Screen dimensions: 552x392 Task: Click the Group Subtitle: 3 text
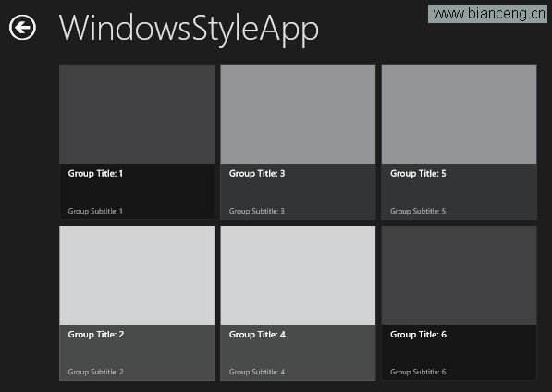coord(257,211)
